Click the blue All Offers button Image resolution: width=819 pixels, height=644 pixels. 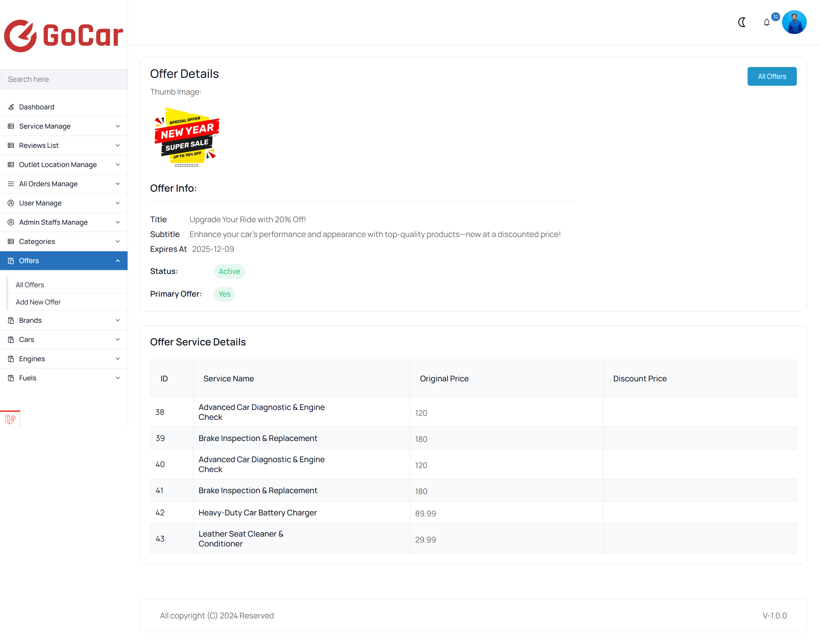click(x=771, y=77)
